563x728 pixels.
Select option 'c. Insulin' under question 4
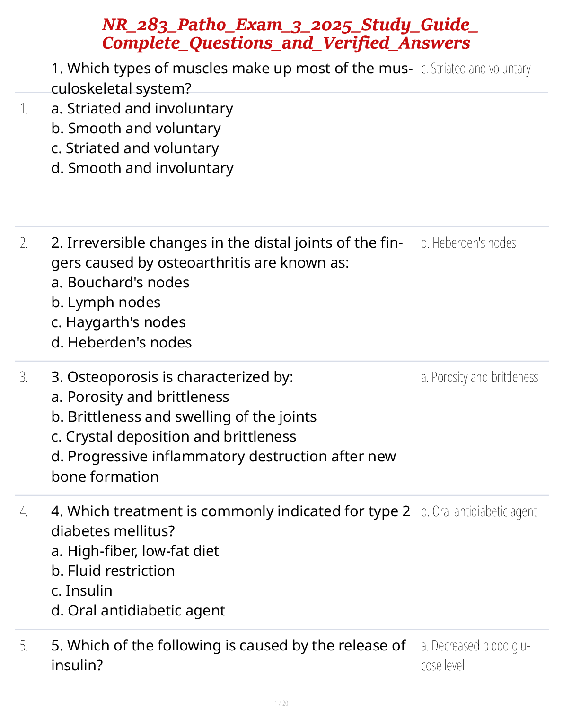[x=82, y=591]
